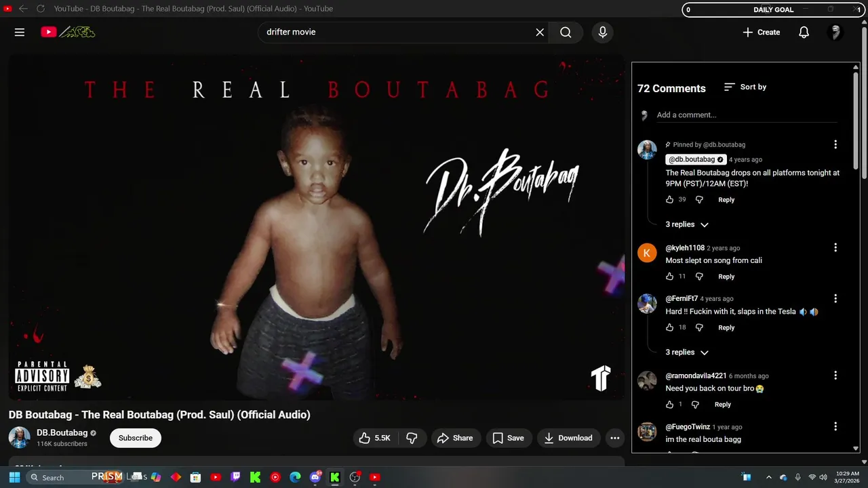
Task: Download the video
Action: [568, 438]
